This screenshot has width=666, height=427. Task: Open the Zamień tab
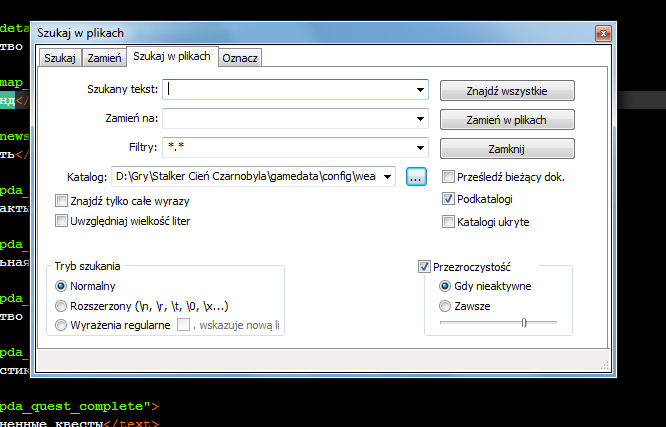pos(104,58)
